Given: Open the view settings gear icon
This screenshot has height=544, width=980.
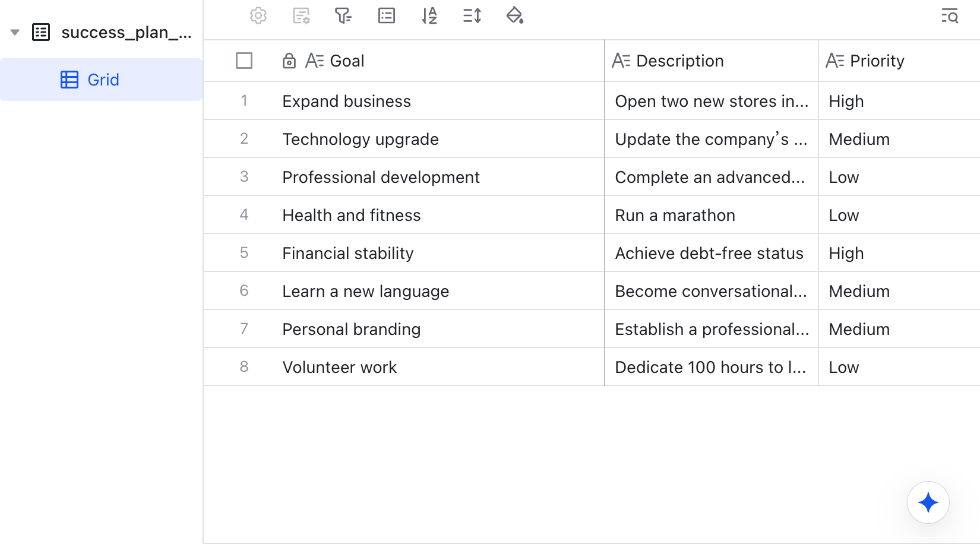Looking at the screenshot, I should point(258,15).
